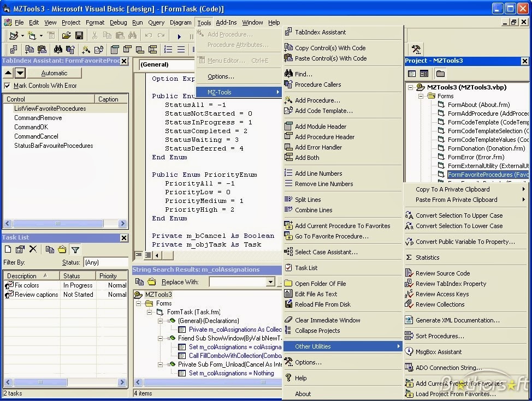
Task: Open the File menu
Action: pos(19,22)
